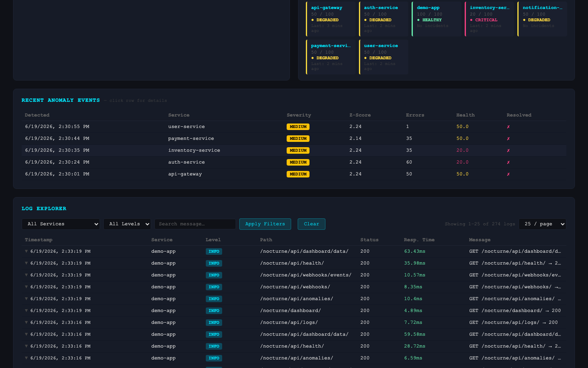Open the payment-service health card
Image resolution: width=588 pixels, height=368 pixels.
pyautogui.click(x=331, y=57)
